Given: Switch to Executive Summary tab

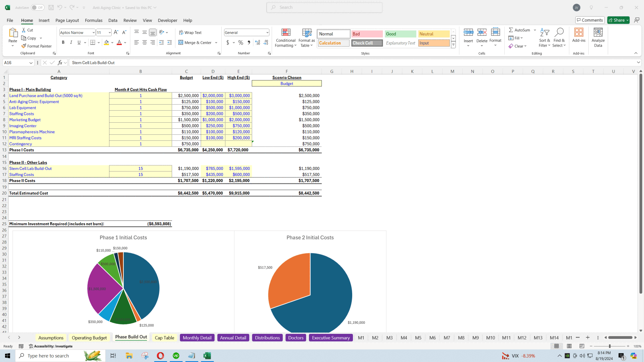Looking at the screenshot, I should click(331, 337).
